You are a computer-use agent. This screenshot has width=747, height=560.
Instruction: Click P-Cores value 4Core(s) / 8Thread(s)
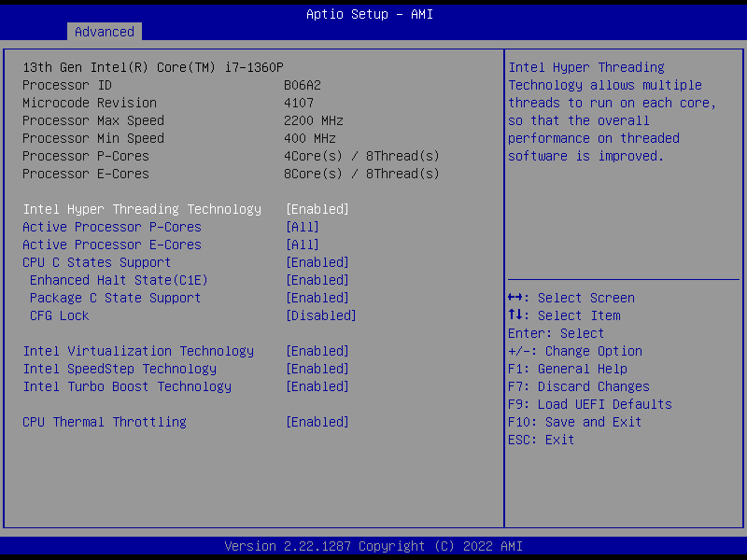361,156
